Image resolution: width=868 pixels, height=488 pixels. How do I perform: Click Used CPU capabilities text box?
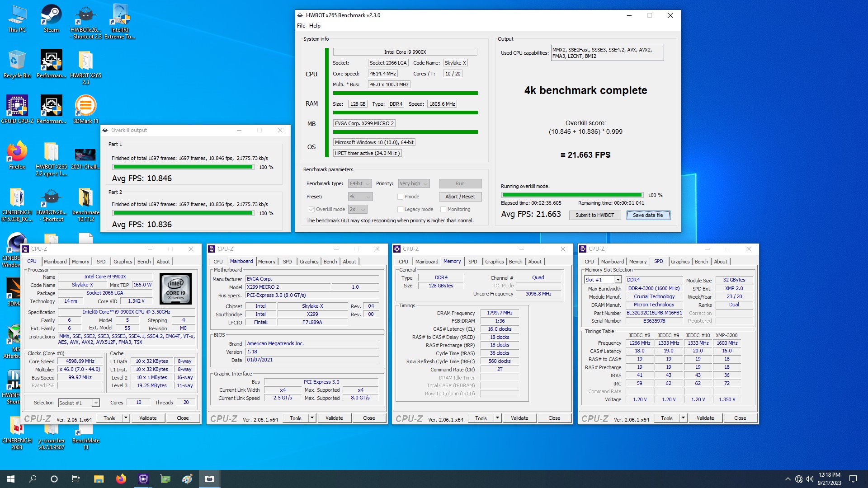click(x=607, y=53)
